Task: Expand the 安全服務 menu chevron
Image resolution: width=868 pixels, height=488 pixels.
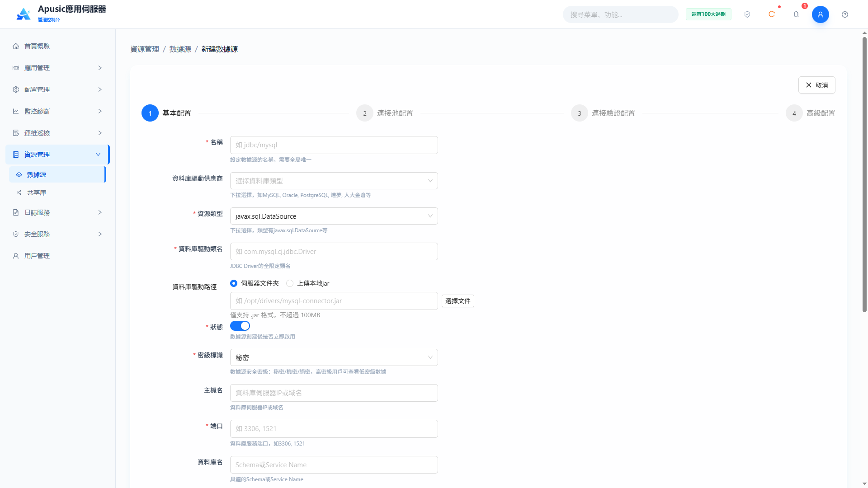Action: 100,234
